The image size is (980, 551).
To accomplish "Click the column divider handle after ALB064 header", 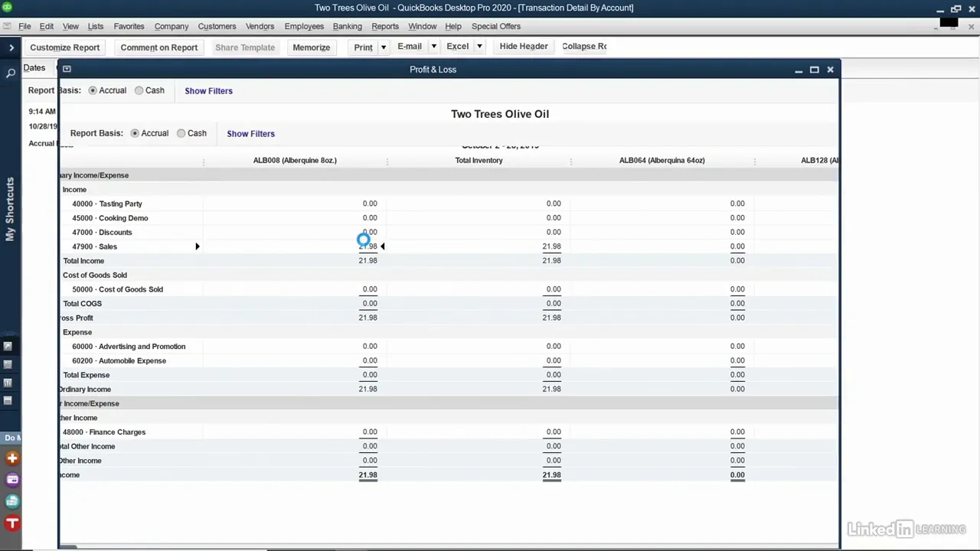I will coord(754,161).
